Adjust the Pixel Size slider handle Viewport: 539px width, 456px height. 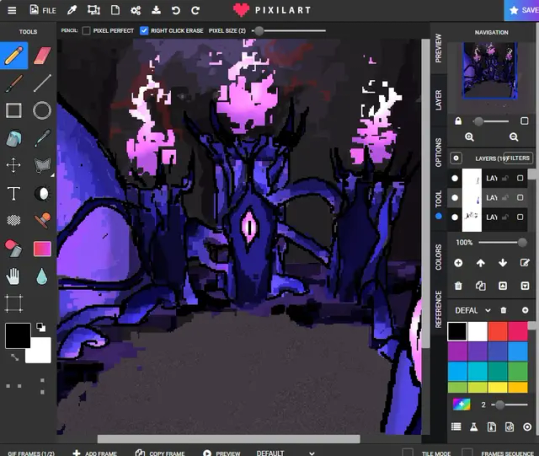tap(259, 31)
